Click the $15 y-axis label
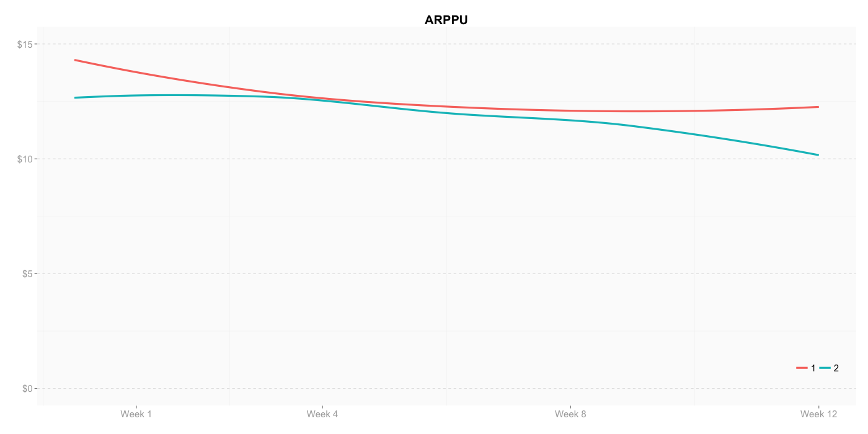868x434 pixels. point(25,44)
